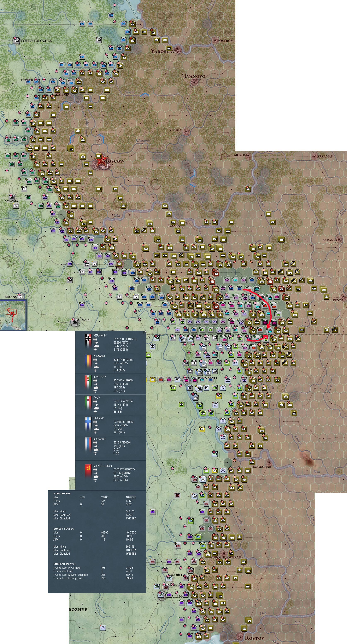The height and width of the screenshot is (644, 347).
Task: Select the Yaroslavl city icon on the map
Action: click(178, 48)
